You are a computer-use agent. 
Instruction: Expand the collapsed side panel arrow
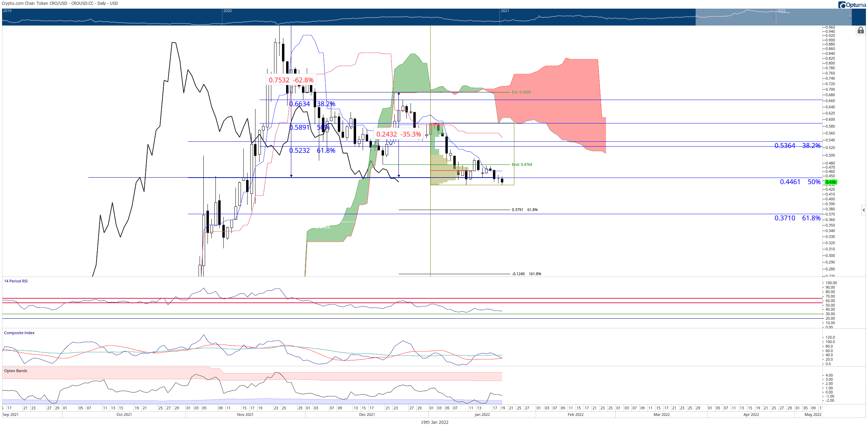864,210
